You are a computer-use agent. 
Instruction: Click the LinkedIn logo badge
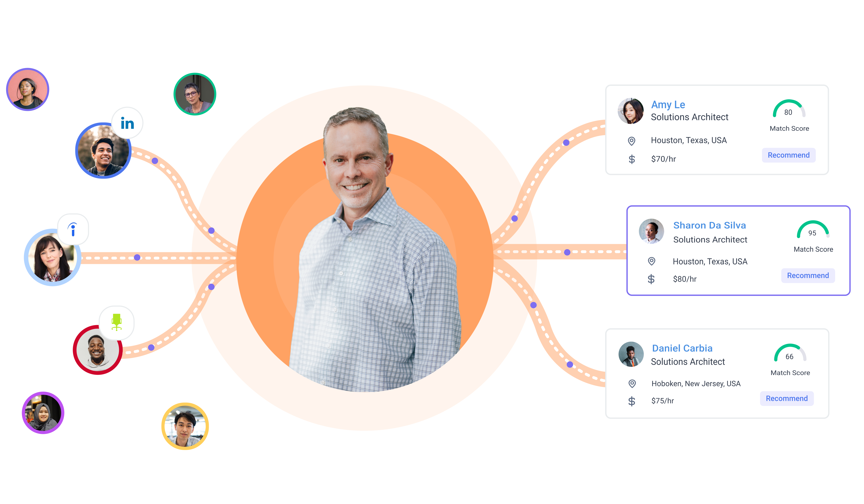tap(127, 123)
